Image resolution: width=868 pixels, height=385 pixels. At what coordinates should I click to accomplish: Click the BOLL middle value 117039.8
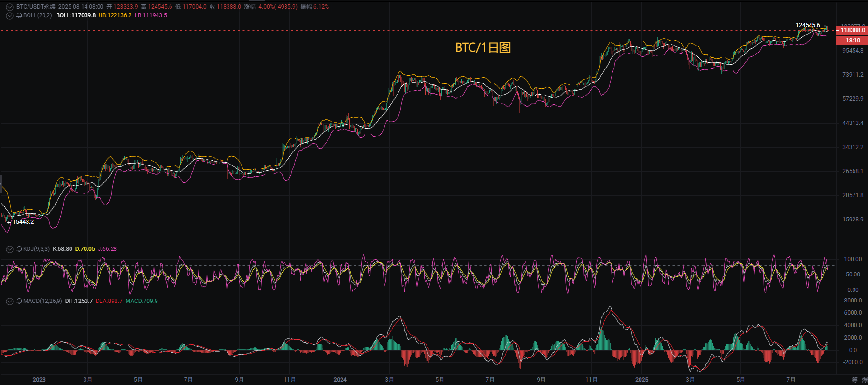[x=76, y=15]
